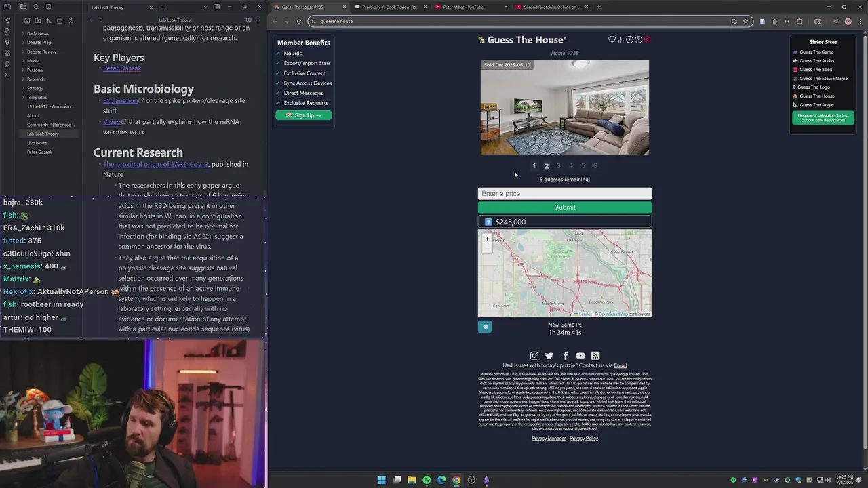Viewport: 868px width, 488px height.
Task: Open the Peter Daszak link under Key Players
Action: (x=122, y=68)
